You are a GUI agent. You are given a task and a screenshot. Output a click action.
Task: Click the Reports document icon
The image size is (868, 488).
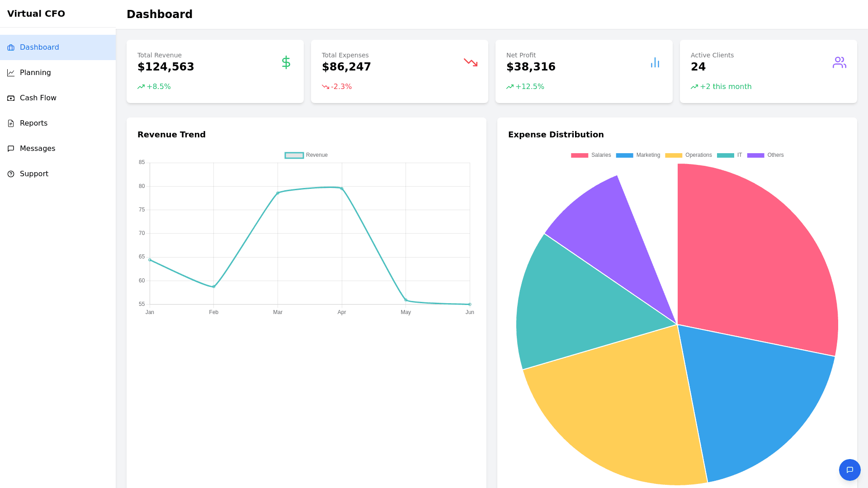point(11,123)
